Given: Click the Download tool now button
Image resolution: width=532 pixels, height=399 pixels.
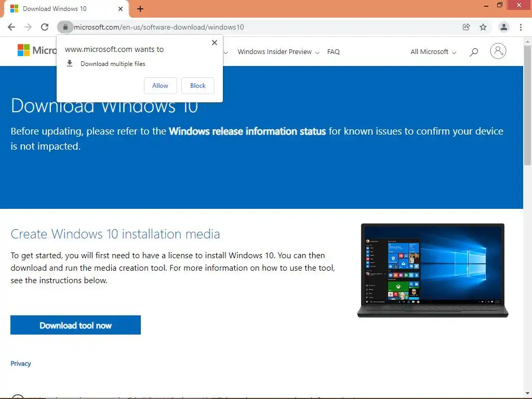Looking at the screenshot, I should (x=76, y=325).
